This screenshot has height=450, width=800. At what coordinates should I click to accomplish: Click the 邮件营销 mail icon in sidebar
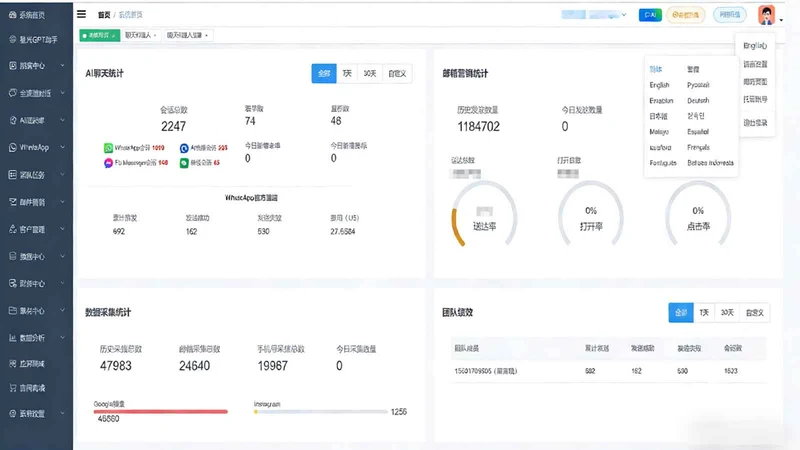[13, 202]
